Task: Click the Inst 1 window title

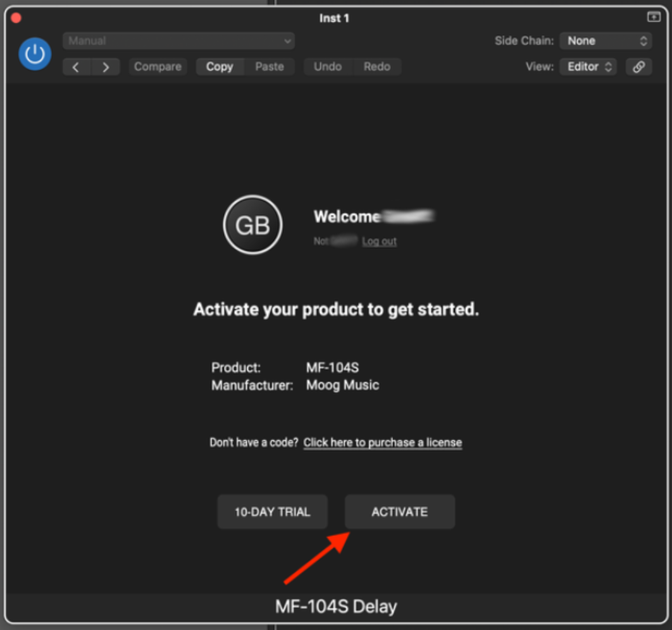Action: (334, 18)
